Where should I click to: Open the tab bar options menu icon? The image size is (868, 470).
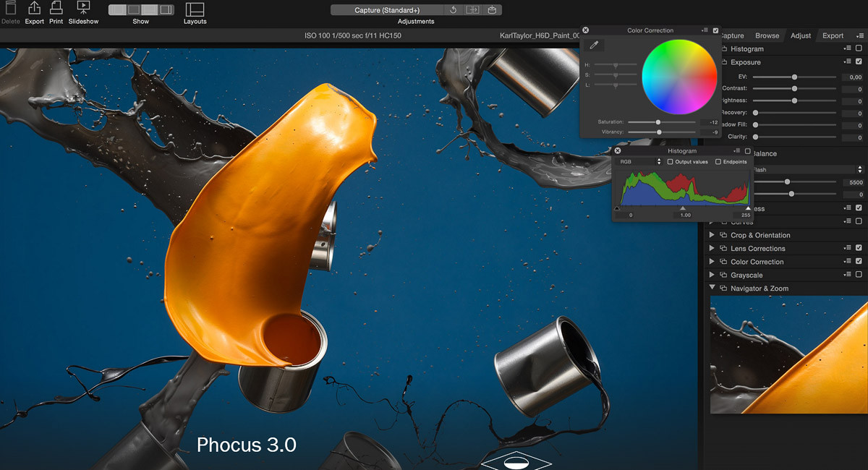(x=859, y=35)
